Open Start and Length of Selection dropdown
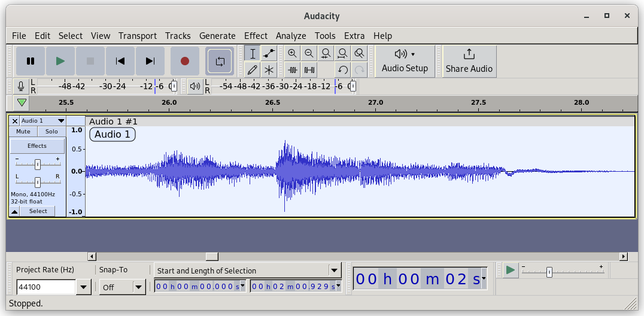The width and height of the screenshot is (644, 316). coord(248,271)
